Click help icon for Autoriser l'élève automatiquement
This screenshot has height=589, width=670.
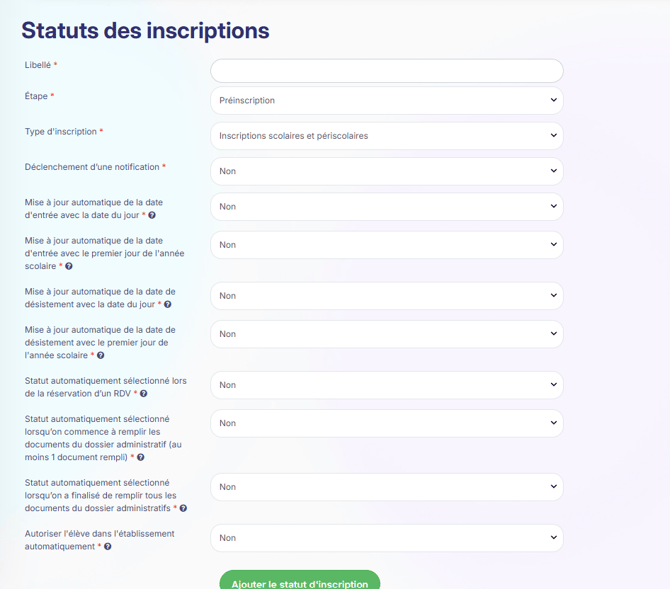108,546
